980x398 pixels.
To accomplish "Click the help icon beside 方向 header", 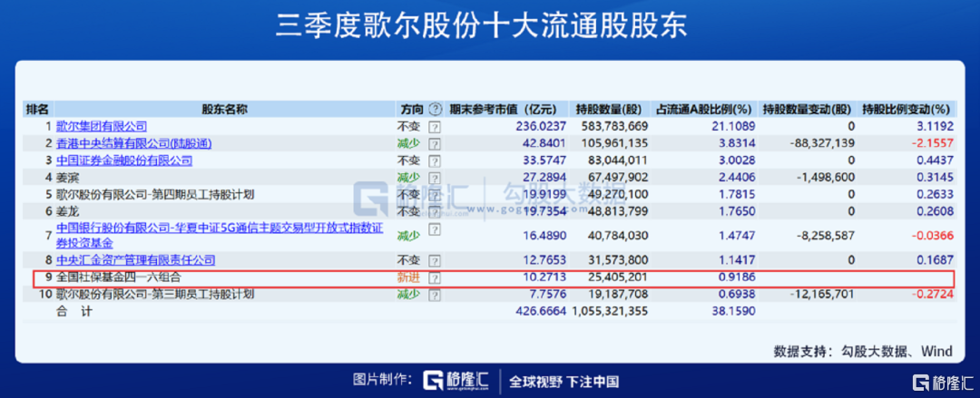I will [x=435, y=110].
